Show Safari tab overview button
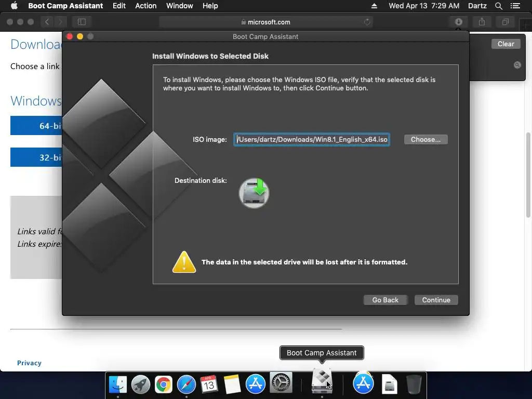532x399 pixels. pos(505,22)
